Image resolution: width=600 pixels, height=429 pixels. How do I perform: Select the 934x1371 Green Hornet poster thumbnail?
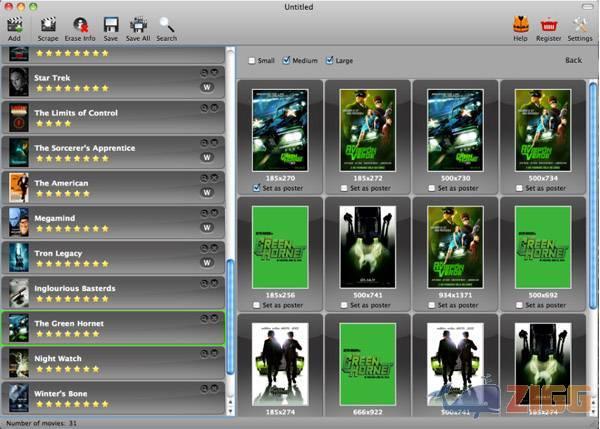click(454, 246)
